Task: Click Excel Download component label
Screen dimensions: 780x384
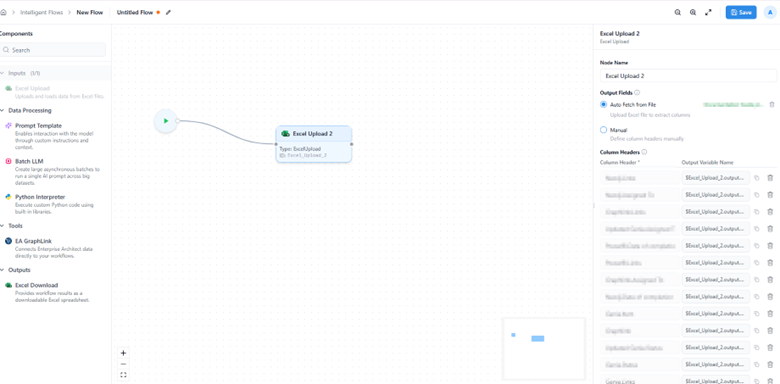Action: [36, 285]
